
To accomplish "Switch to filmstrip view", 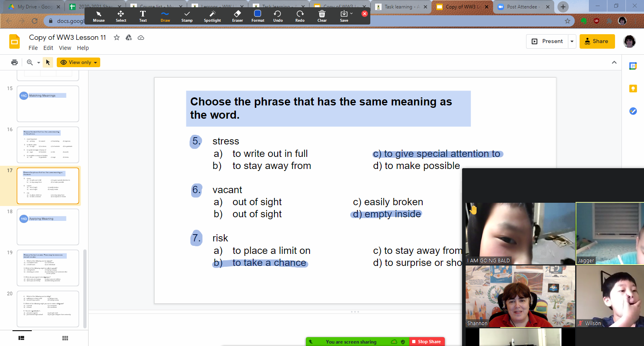I will coord(22,338).
